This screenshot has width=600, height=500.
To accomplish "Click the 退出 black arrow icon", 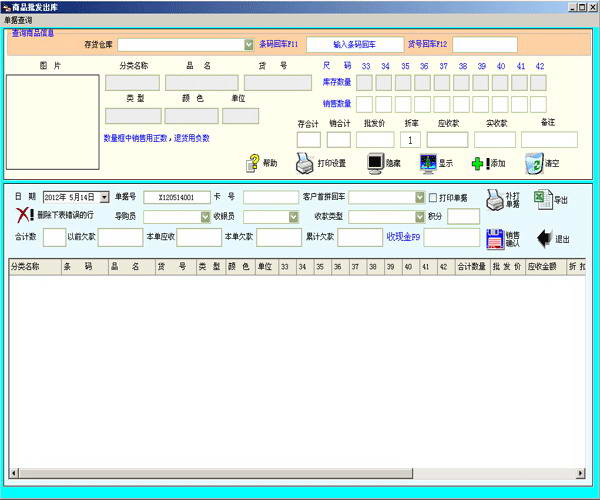I will 545,239.
